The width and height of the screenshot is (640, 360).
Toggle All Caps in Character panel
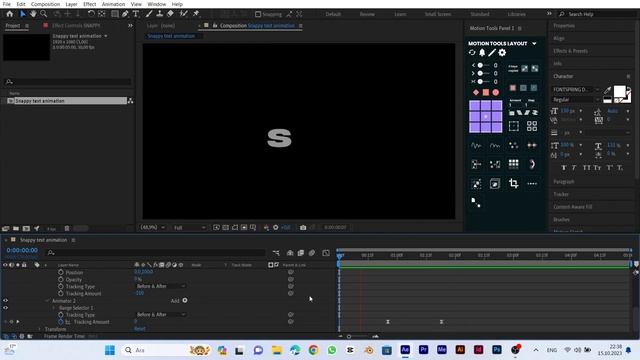coord(587,168)
